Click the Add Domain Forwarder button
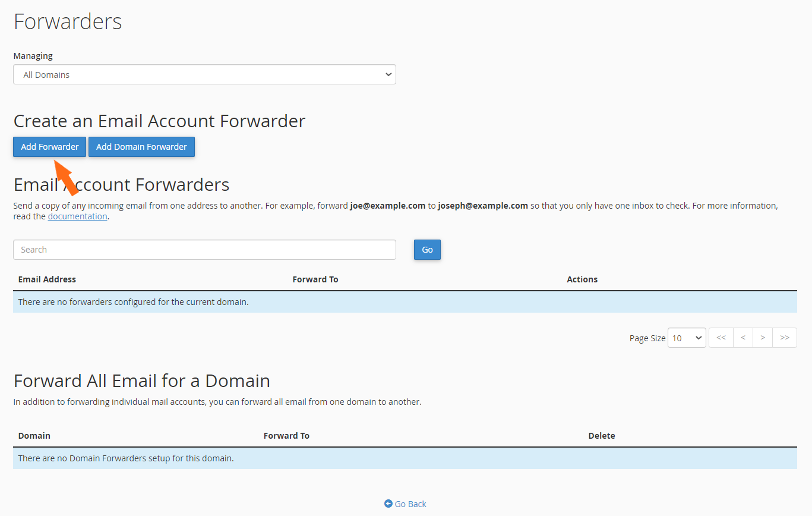The width and height of the screenshot is (812, 516). tap(141, 146)
